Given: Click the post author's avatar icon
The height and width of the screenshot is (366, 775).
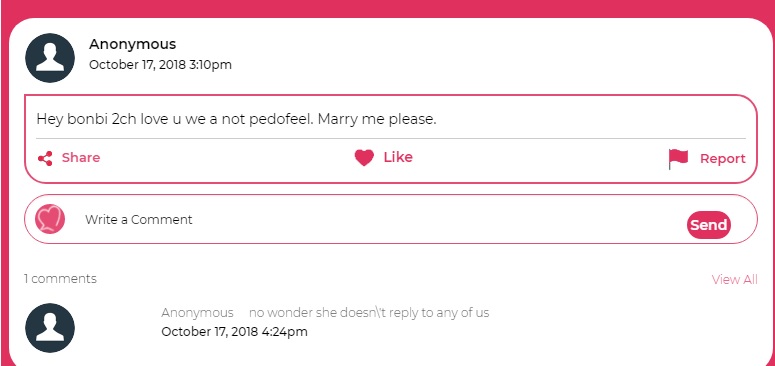Looking at the screenshot, I should click(x=50, y=58).
